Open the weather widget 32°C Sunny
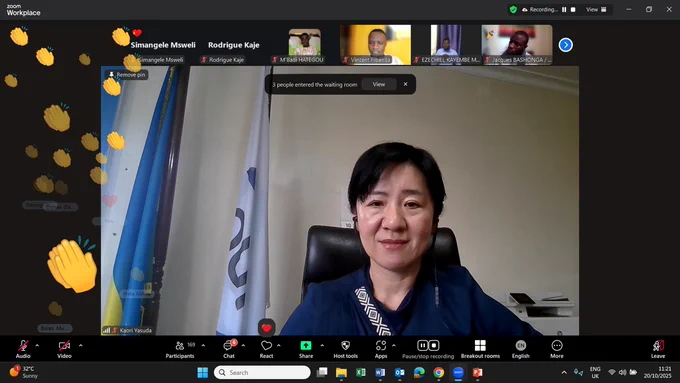 (x=24, y=372)
